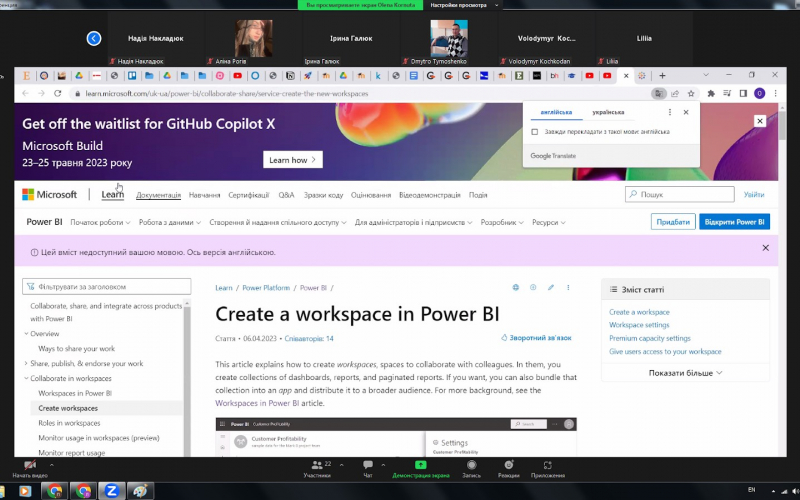Open 'Документація' in Learn navigation
This screenshot has width=800, height=500.
coord(158,195)
